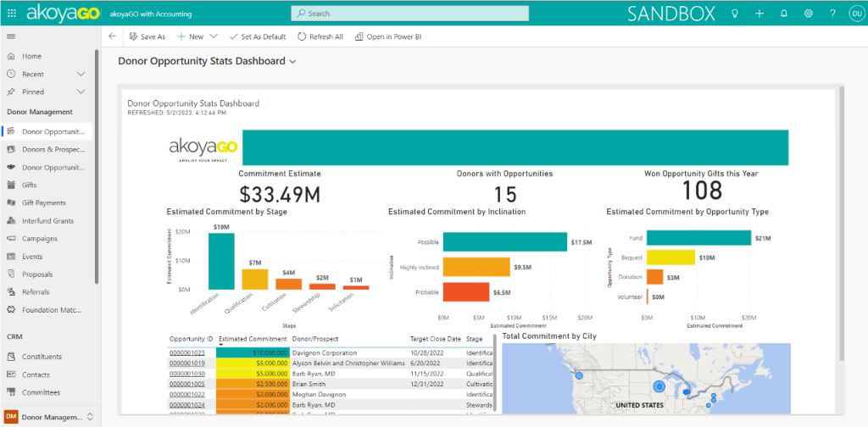Open the dashboard title dropdown chevron
Image resolution: width=868 pixels, height=427 pixels.
(293, 62)
